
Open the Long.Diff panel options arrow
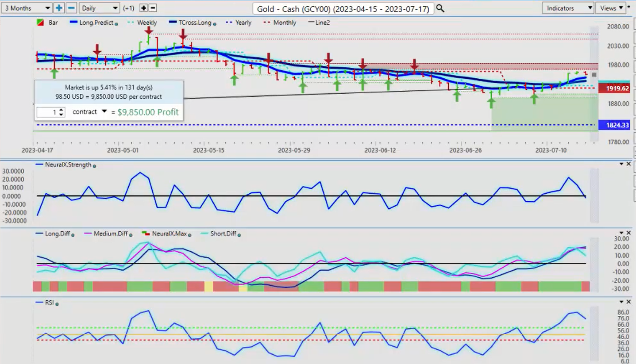click(x=621, y=233)
